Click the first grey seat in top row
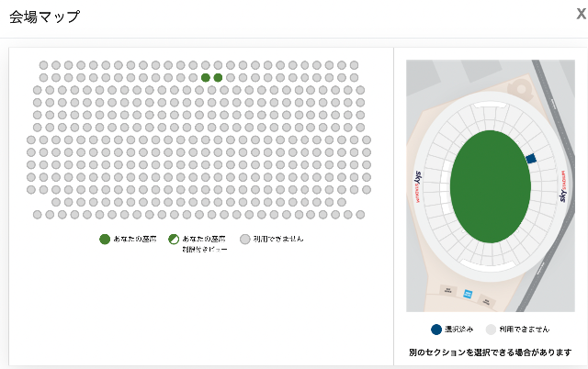The image size is (588, 369). coord(43,65)
